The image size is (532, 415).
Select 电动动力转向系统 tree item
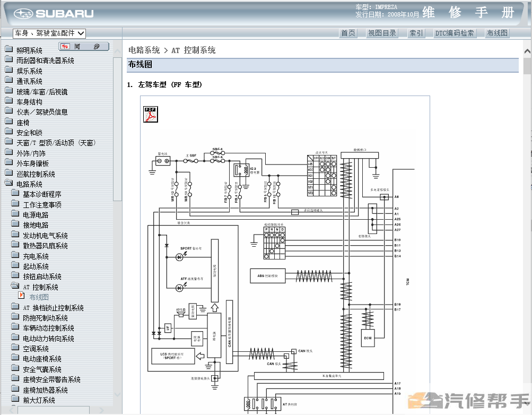(48, 339)
